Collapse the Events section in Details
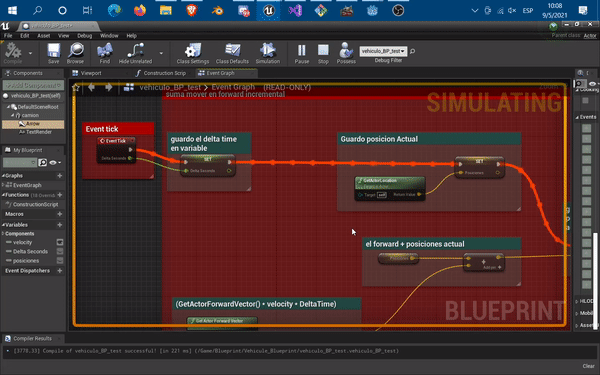Screen dimensions: 600x375 (577, 117)
